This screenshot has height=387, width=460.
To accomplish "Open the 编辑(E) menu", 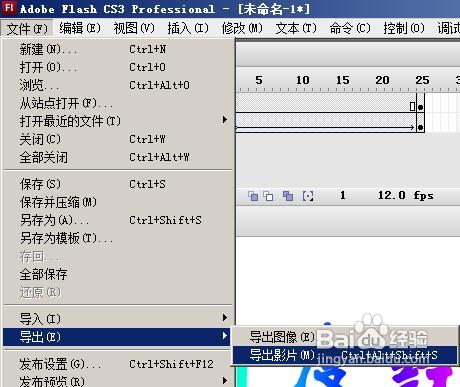I will tap(80, 28).
